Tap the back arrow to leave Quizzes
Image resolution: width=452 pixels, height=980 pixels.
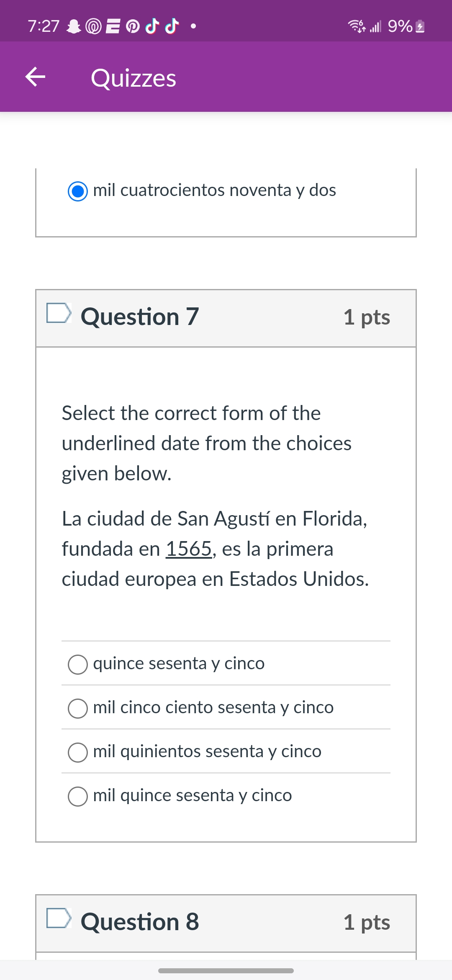[36, 77]
